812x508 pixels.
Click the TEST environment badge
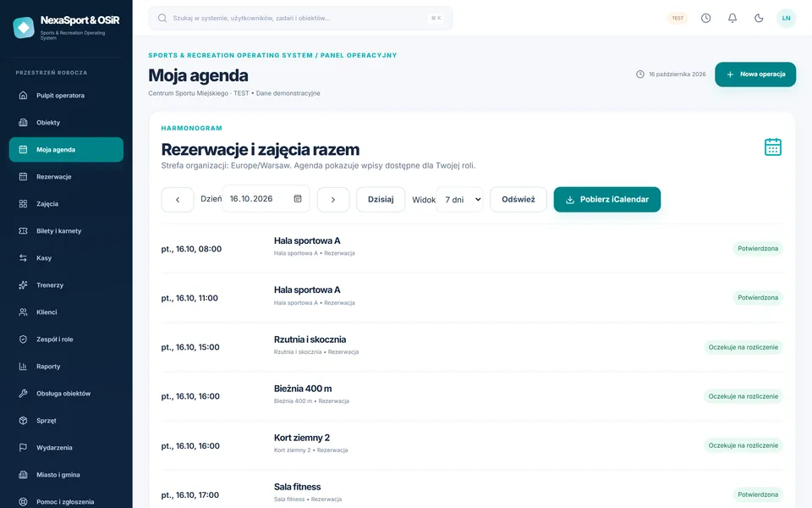click(x=678, y=18)
